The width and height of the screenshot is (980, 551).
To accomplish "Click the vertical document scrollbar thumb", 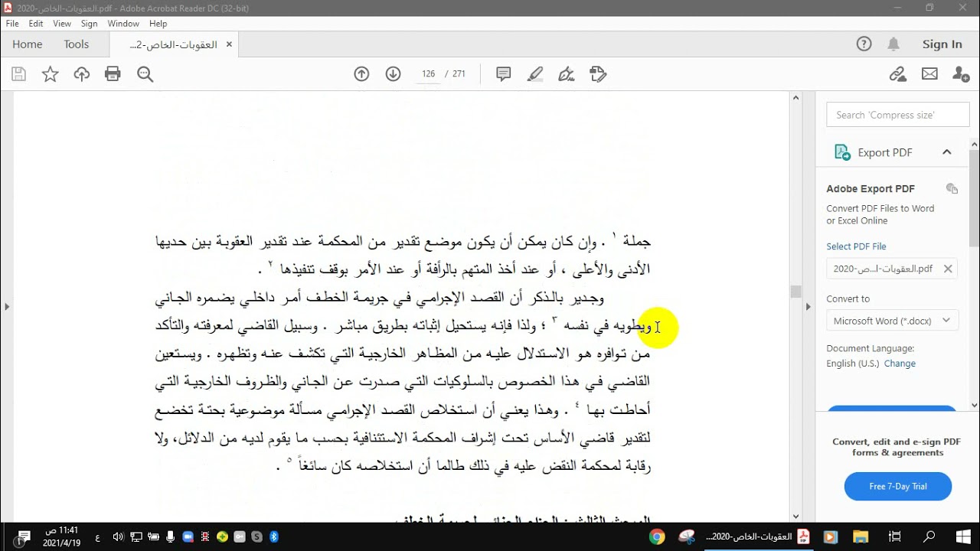I will (x=795, y=292).
